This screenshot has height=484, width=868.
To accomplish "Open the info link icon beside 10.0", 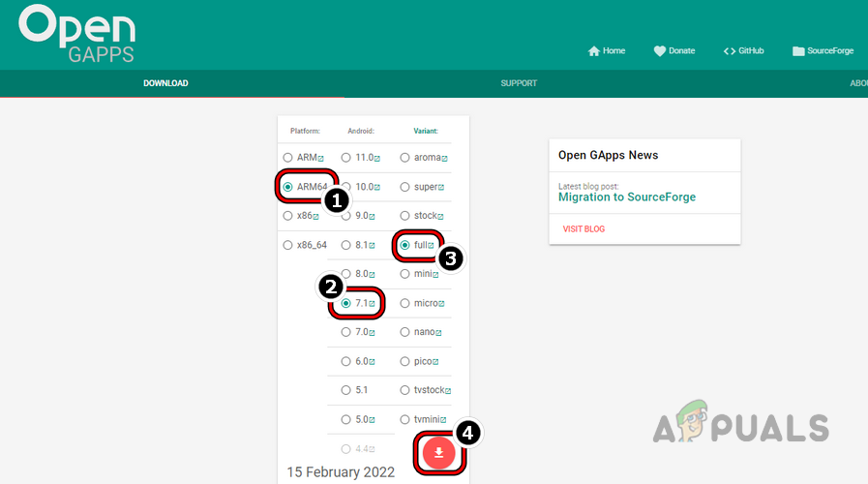I will [377, 188].
